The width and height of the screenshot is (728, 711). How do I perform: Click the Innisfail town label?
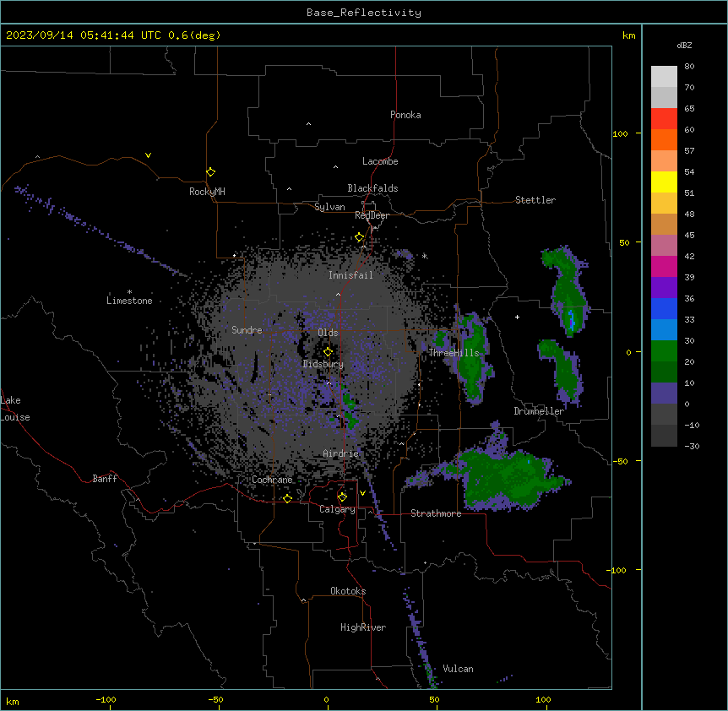coord(350,275)
